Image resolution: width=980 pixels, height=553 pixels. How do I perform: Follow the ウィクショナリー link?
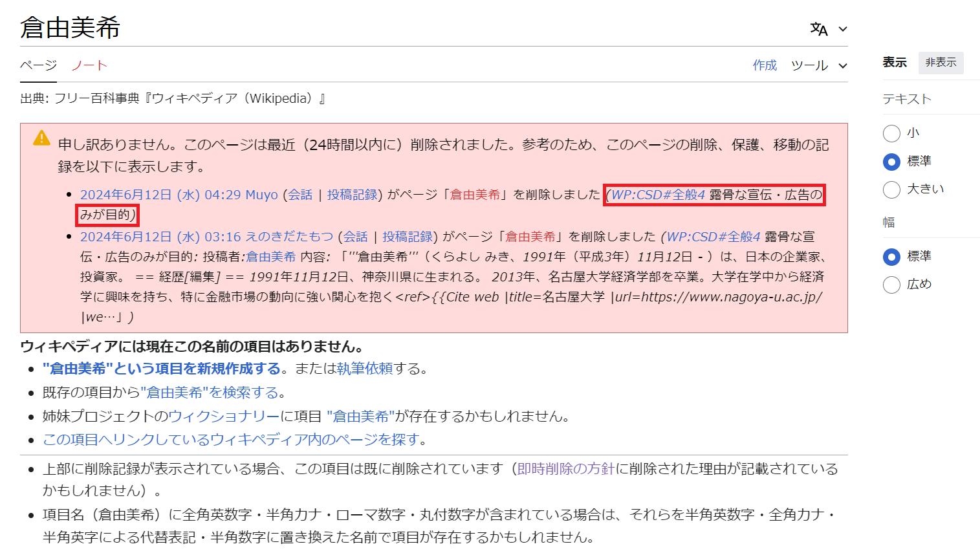224,417
